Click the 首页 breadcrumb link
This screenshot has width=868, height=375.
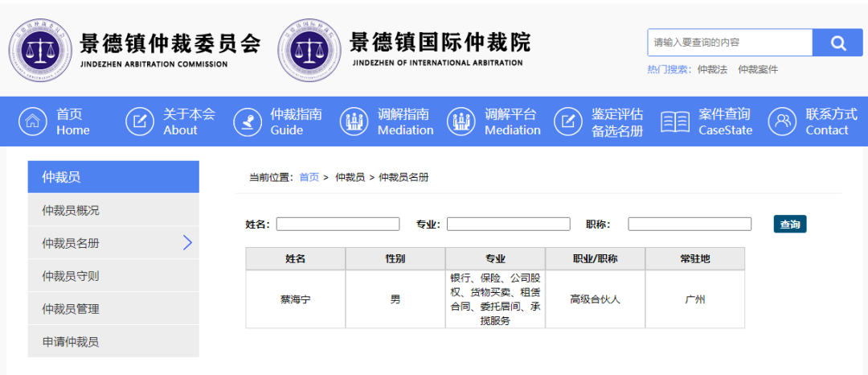309,177
